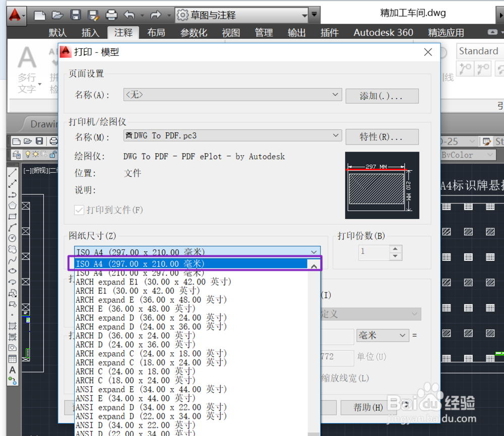
Task: Increase print copies with up arrow
Action: point(395,249)
